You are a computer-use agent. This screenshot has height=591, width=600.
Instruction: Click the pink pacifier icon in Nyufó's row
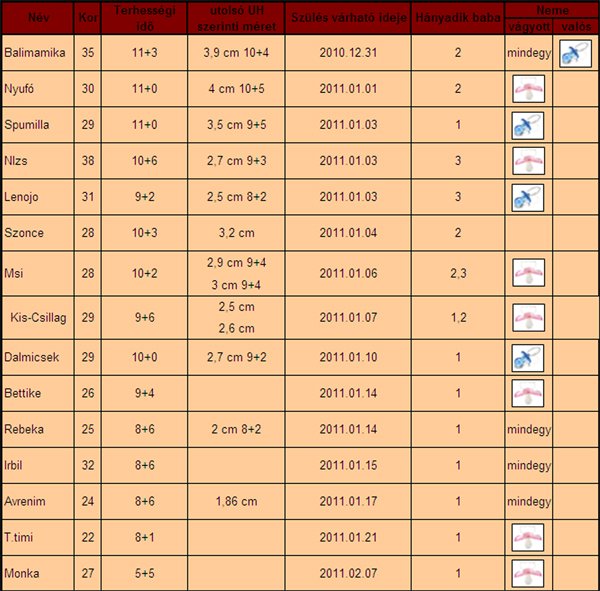[527, 90]
